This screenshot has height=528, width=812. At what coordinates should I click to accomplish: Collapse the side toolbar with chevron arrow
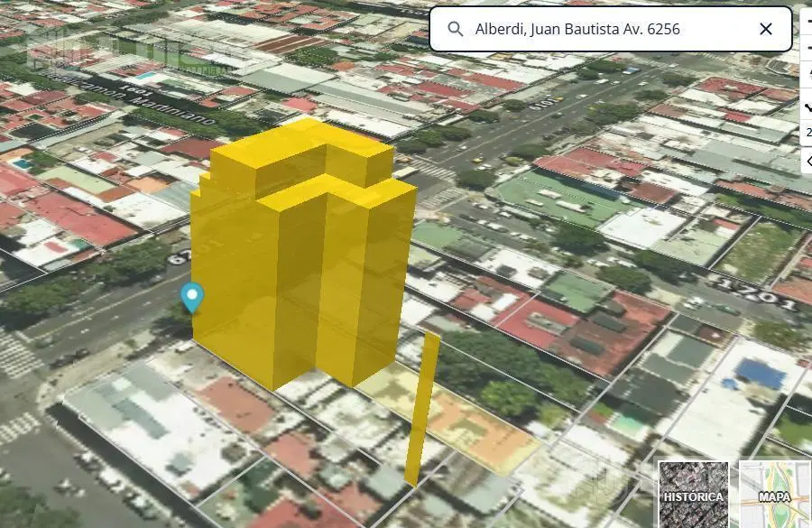point(807,162)
